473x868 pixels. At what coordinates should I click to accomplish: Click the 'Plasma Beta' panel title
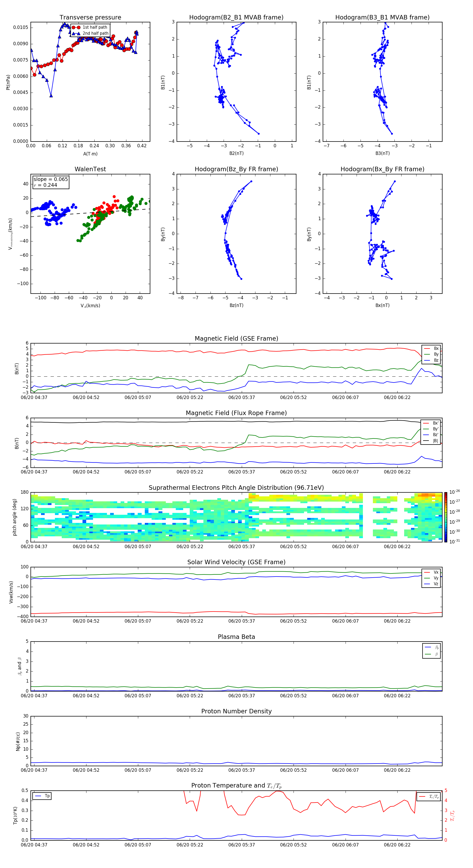tap(236, 637)
